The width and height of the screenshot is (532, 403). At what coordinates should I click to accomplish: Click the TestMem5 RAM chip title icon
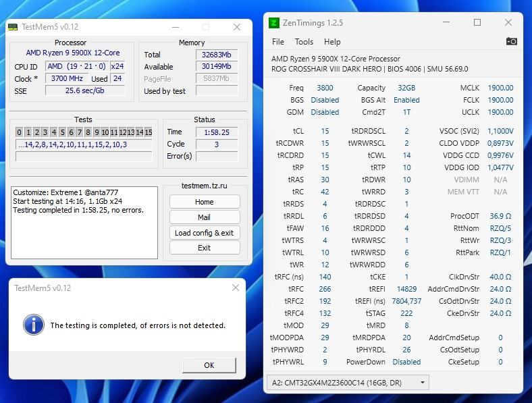point(13,27)
